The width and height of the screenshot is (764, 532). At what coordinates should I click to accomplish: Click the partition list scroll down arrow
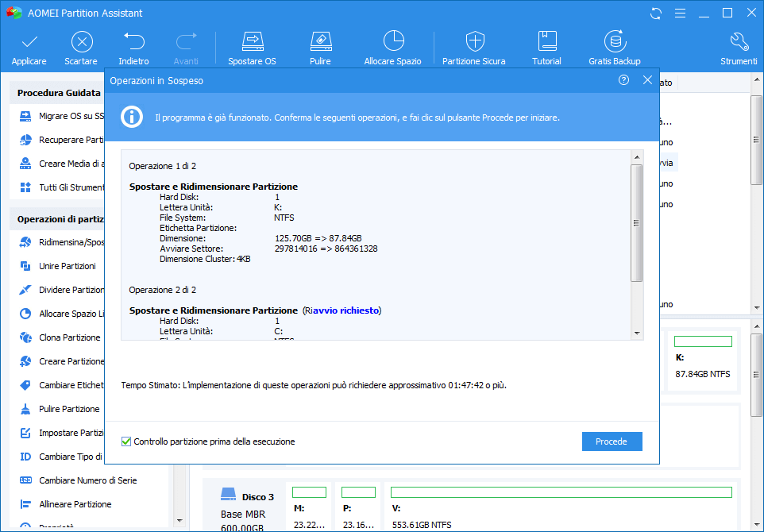(x=757, y=308)
